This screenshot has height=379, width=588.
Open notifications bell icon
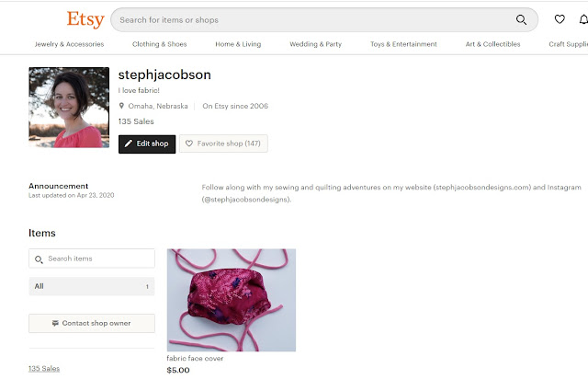coord(583,19)
